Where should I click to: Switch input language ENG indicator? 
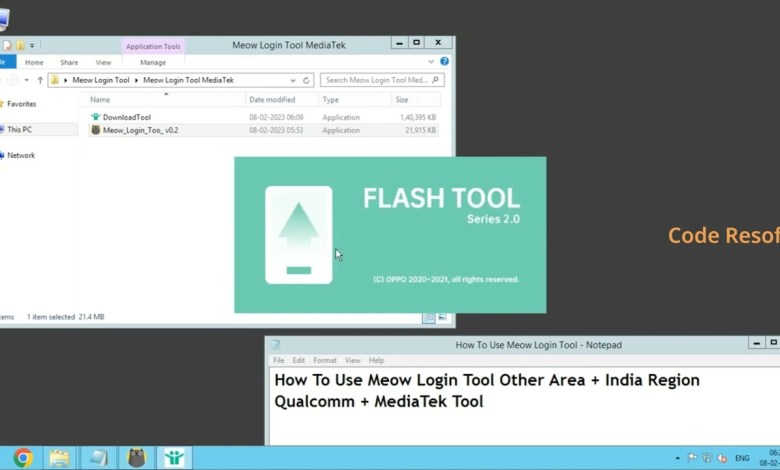coord(742,458)
